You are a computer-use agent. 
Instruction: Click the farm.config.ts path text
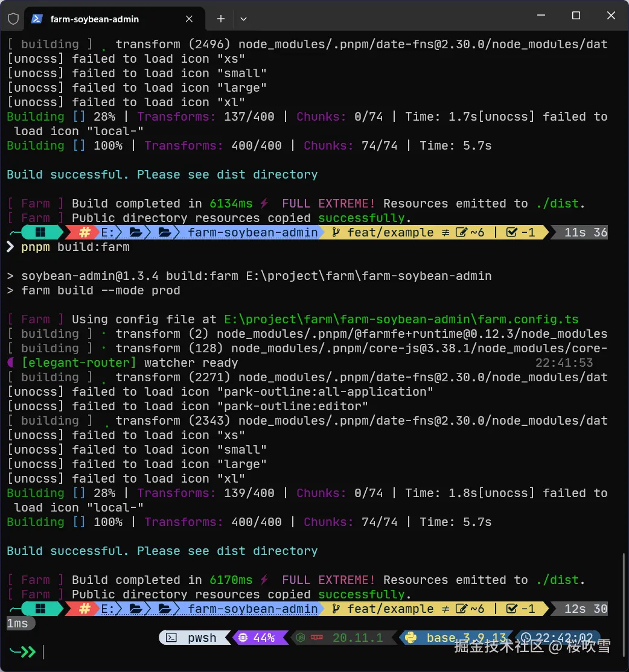pyautogui.click(x=401, y=319)
